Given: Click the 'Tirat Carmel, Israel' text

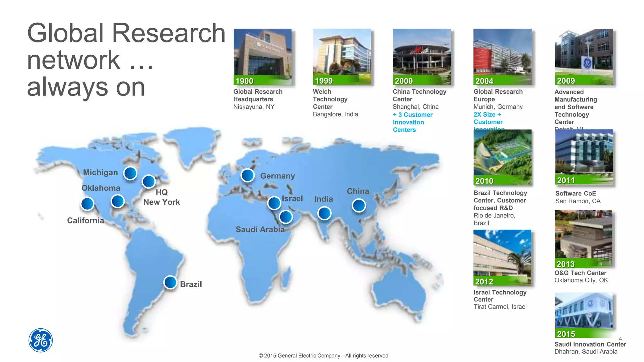Looking at the screenshot, I should [x=500, y=307].
